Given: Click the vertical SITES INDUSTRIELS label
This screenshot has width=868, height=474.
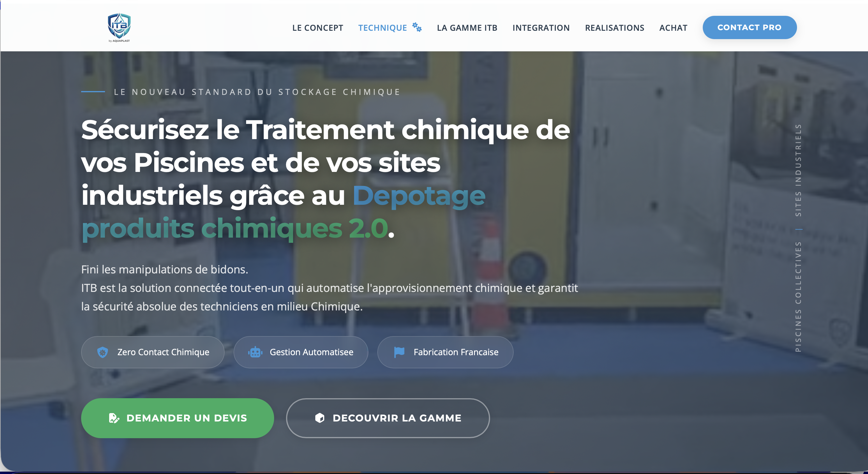Looking at the screenshot, I should [x=798, y=170].
